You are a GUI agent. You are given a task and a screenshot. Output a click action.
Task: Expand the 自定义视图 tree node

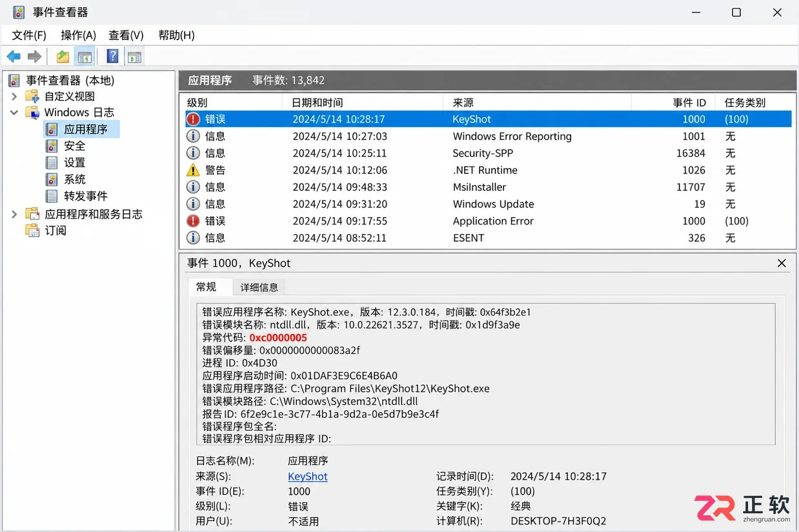[14, 97]
